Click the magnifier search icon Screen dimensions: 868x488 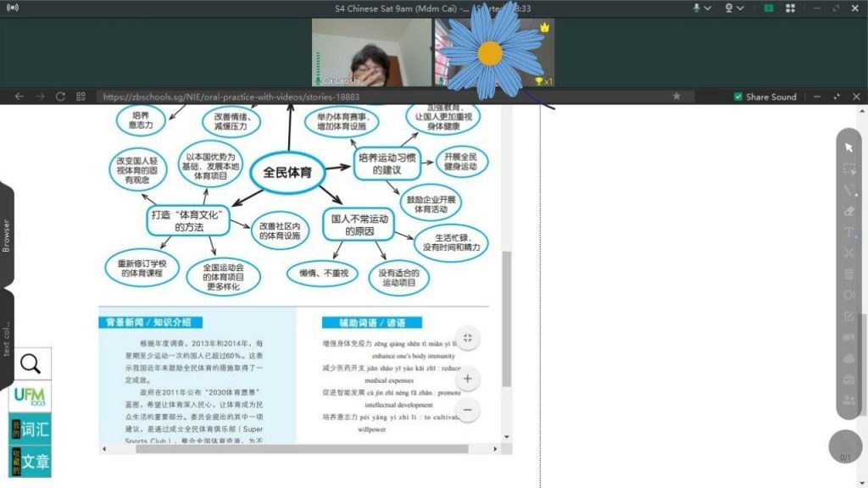click(x=31, y=364)
